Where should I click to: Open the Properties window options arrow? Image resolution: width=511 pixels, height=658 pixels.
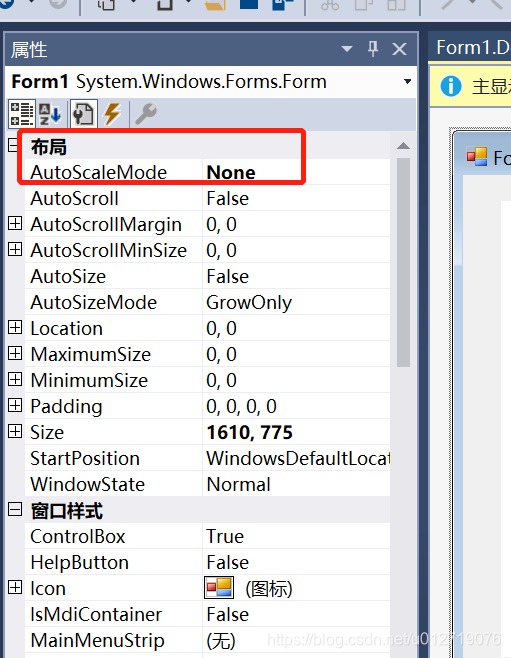click(347, 49)
